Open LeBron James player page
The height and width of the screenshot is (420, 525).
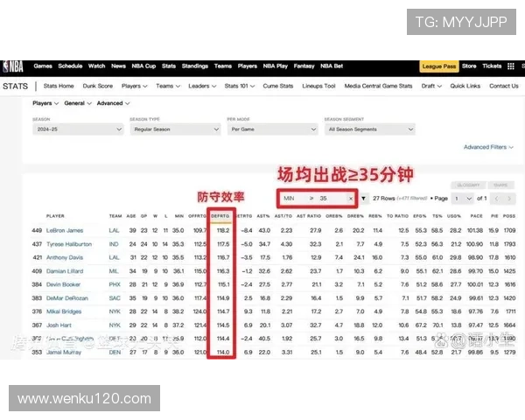[x=65, y=230]
